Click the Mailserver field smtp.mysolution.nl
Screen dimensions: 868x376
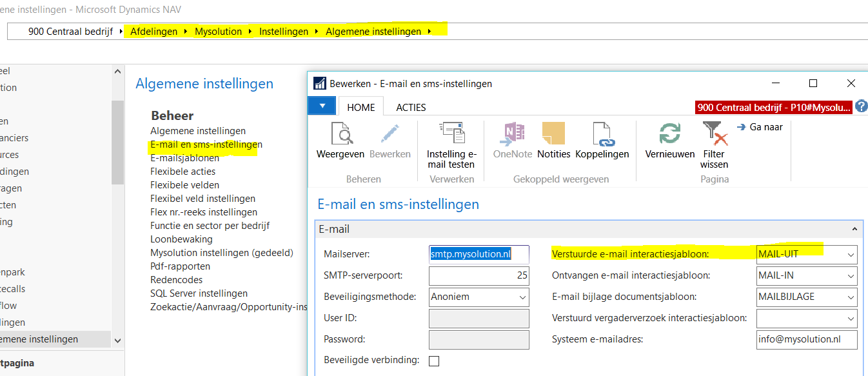tap(479, 254)
